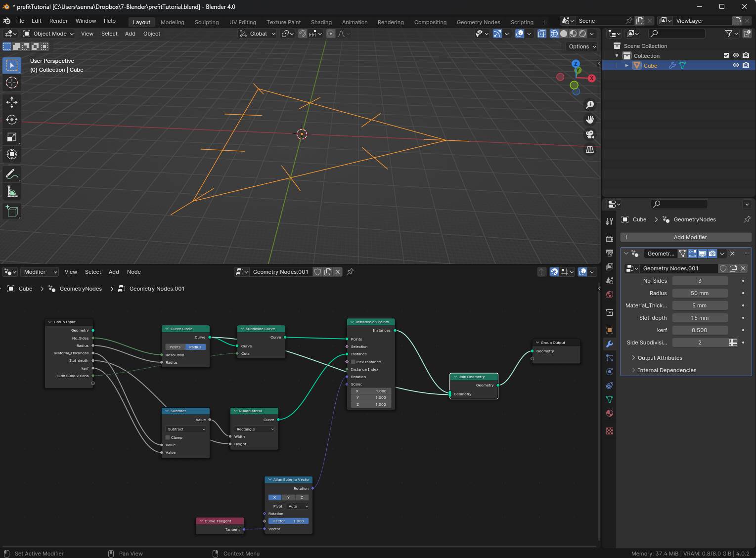Pick the Measure tool

pos(12,192)
